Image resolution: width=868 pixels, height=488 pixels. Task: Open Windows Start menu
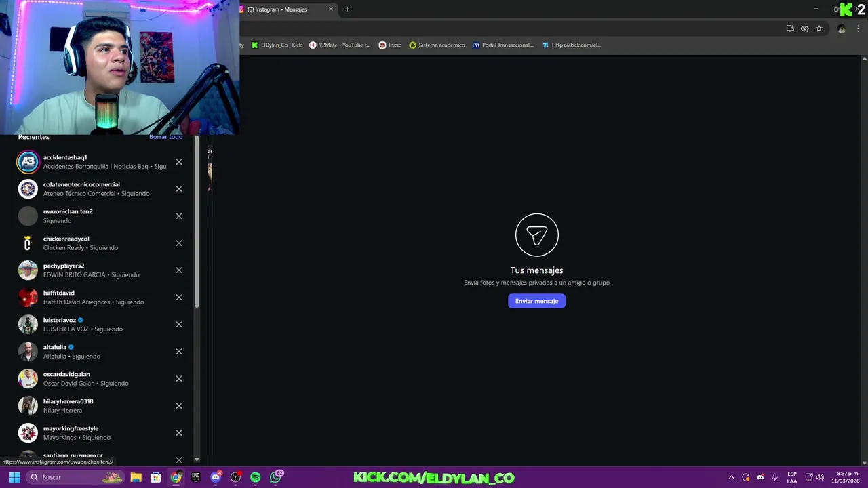(14, 477)
